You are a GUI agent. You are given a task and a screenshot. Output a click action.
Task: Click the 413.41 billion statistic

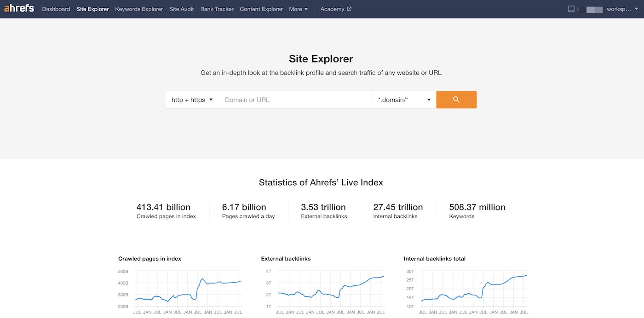pos(163,207)
